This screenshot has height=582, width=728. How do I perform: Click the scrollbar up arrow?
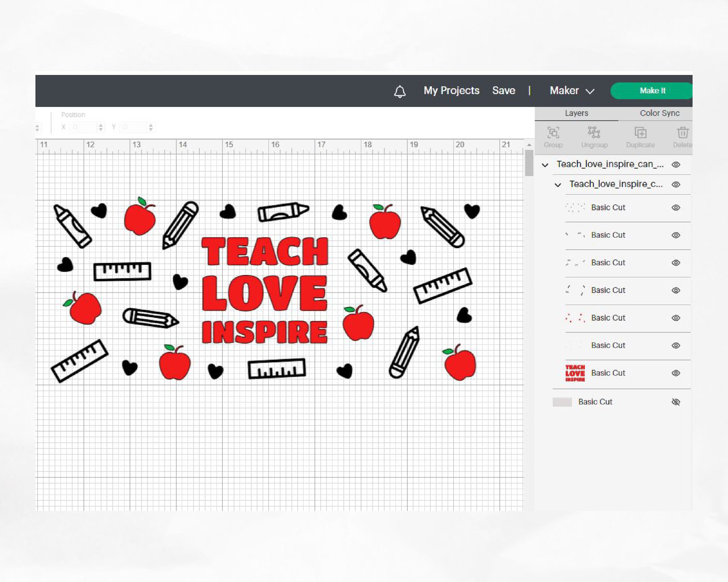click(529, 145)
